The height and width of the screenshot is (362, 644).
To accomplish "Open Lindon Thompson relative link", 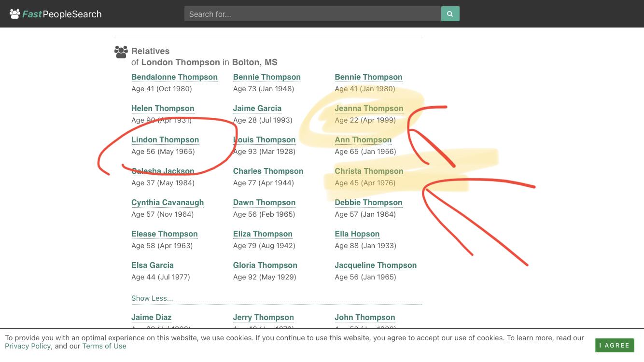I will [165, 140].
